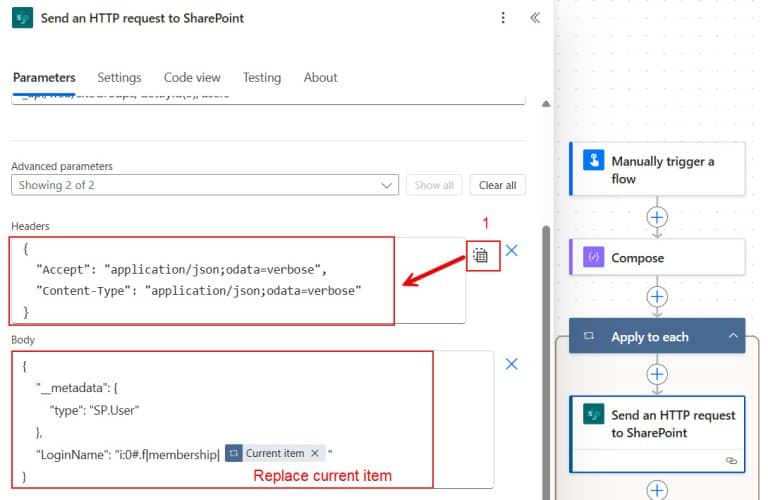The height and width of the screenshot is (500, 768).
Task: Open the three-dot more options menu
Action: [503, 18]
